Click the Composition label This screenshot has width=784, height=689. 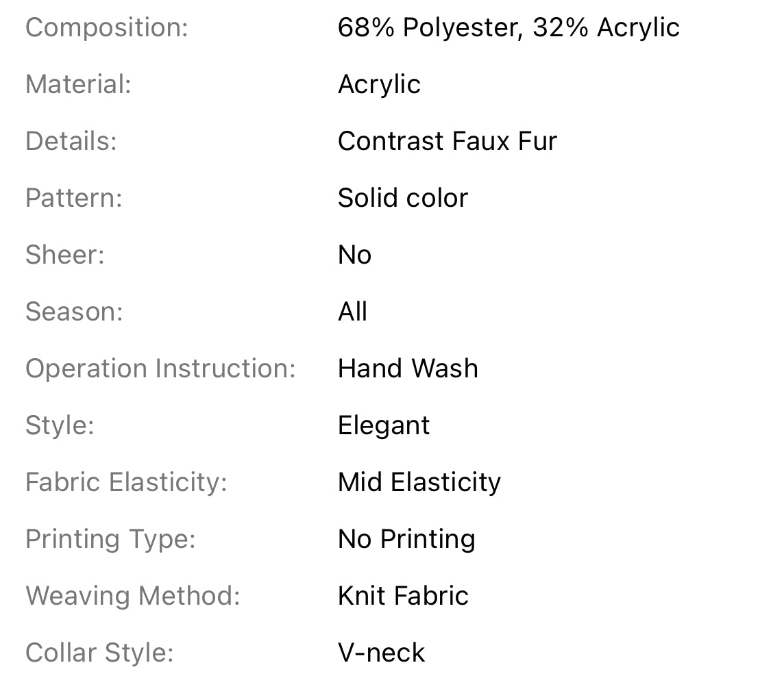tap(106, 28)
